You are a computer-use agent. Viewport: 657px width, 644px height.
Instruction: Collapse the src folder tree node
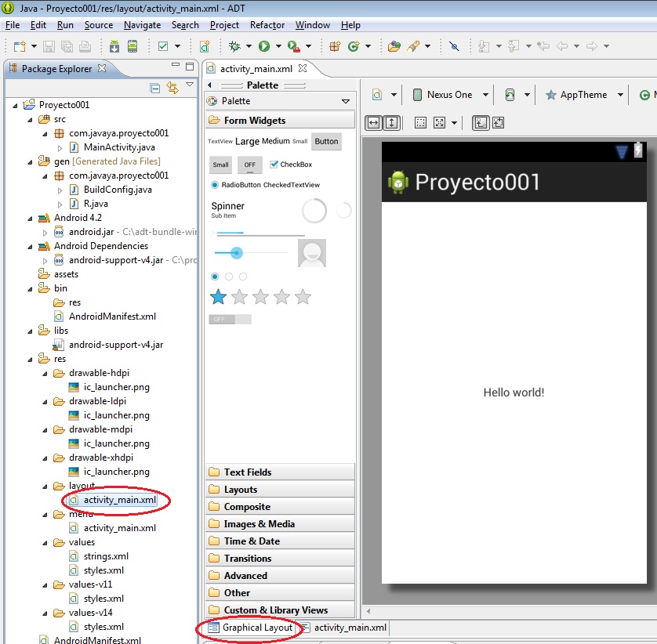tap(30, 120)
